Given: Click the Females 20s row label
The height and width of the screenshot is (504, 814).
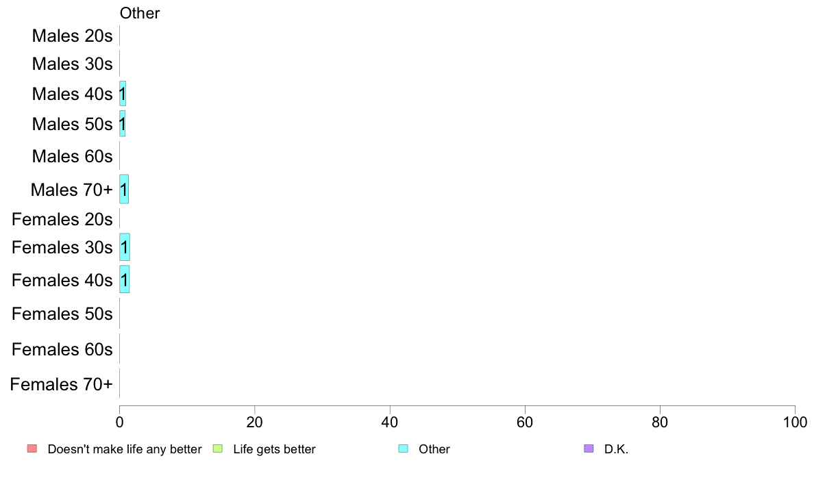Looking at the screenshot, I should pos(62,220).
